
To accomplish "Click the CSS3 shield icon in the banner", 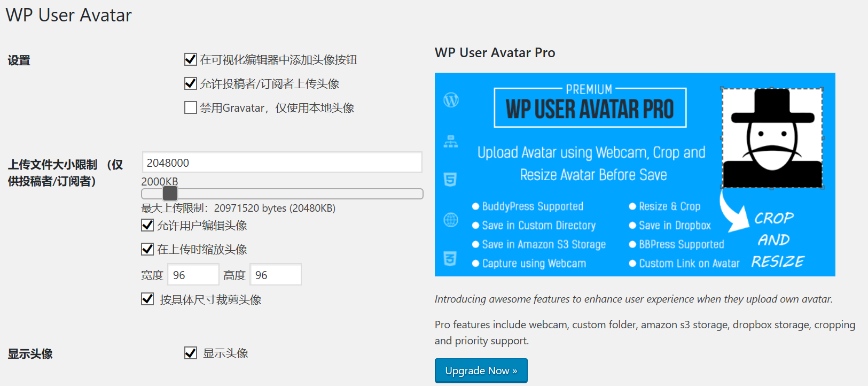I will [x=450, y=259].
